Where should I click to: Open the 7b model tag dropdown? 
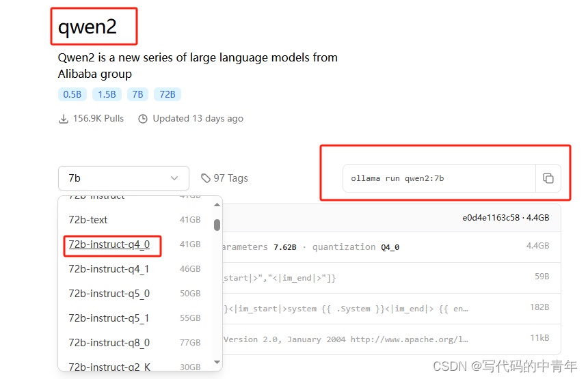click(123, 178)
